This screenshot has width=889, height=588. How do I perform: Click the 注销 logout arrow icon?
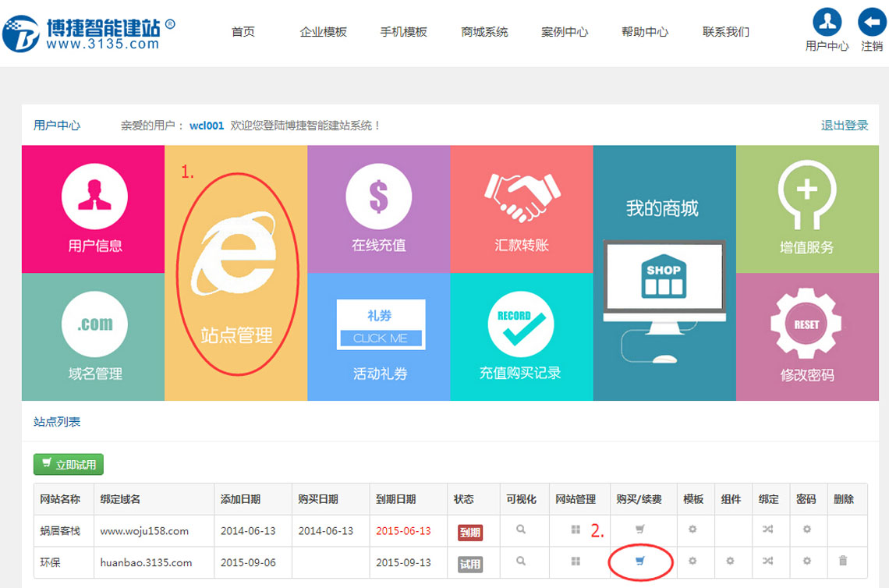tap(872, 22)
